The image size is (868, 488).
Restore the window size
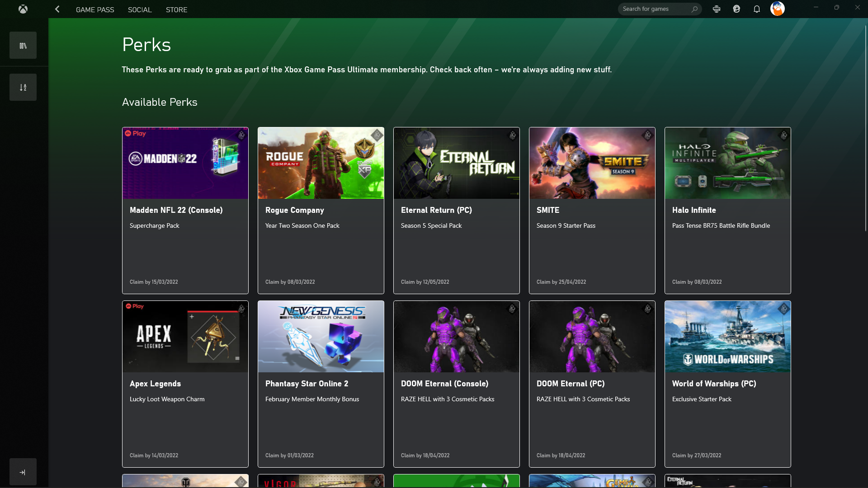coord(837,7)
